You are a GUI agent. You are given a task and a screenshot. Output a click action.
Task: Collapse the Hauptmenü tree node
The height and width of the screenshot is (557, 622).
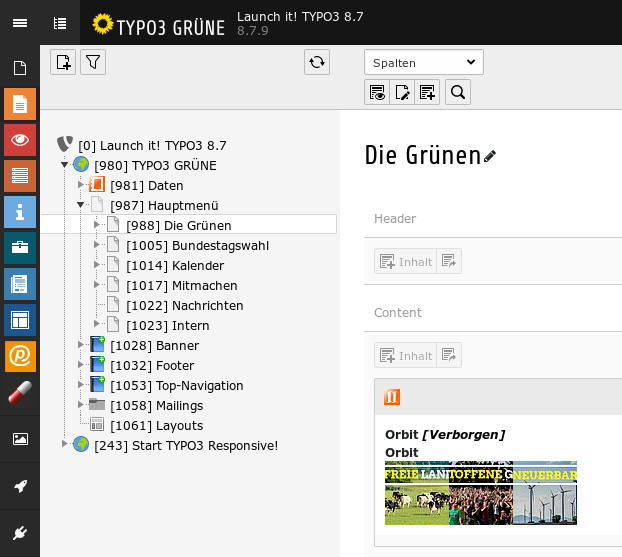pyautogui.click(x=81, y=205)
